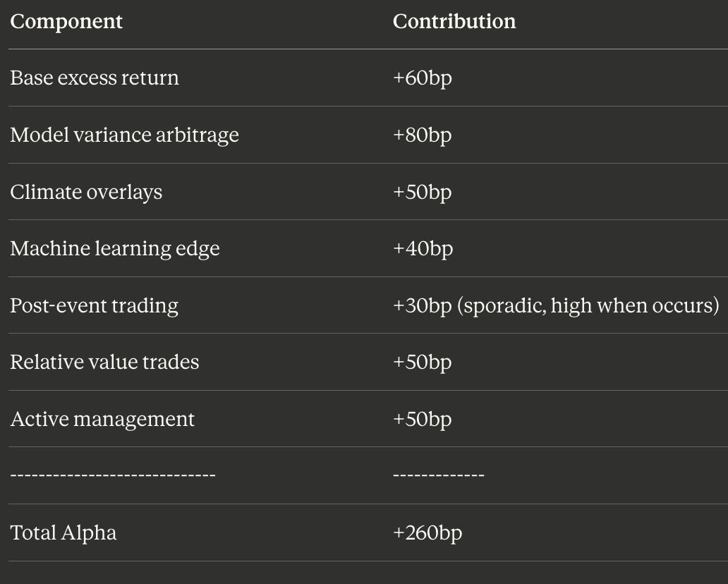Click the Model variance arbitrage row label

124,135
